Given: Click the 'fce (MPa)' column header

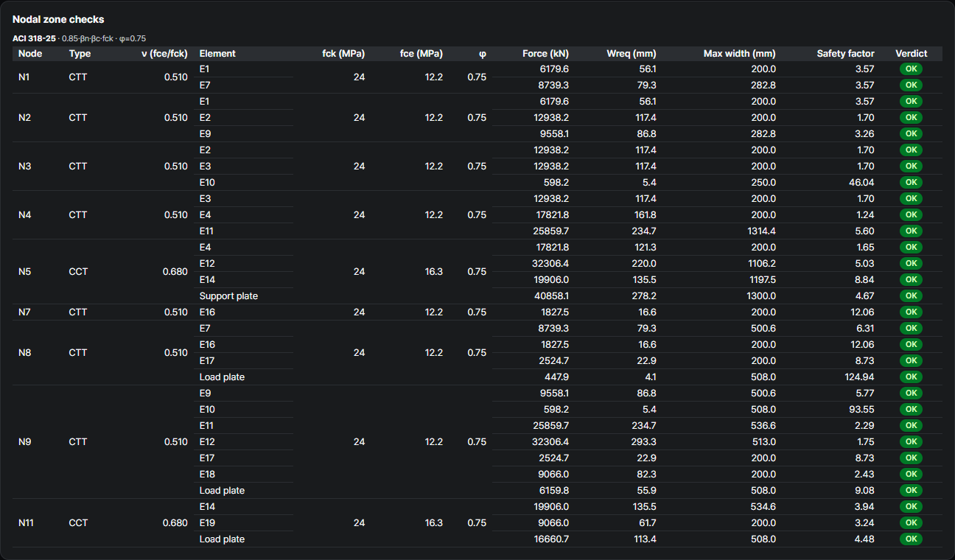Looking at the screenshot, I should coord(421,54).
